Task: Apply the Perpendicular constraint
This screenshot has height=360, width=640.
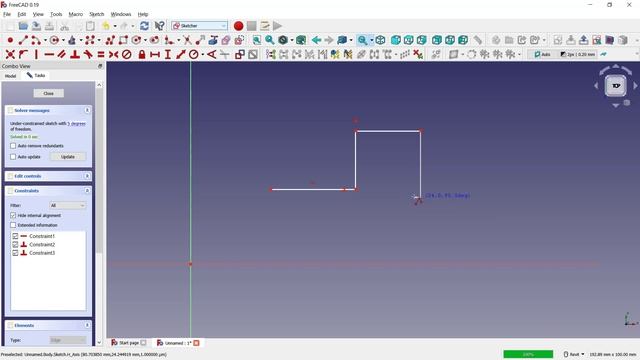Action: tap(75, 54)
